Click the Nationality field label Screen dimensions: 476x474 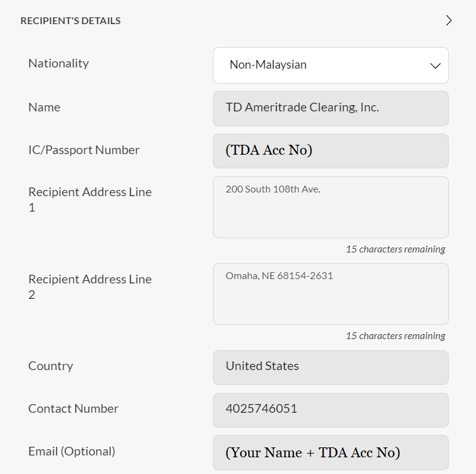tap(59, 63)
